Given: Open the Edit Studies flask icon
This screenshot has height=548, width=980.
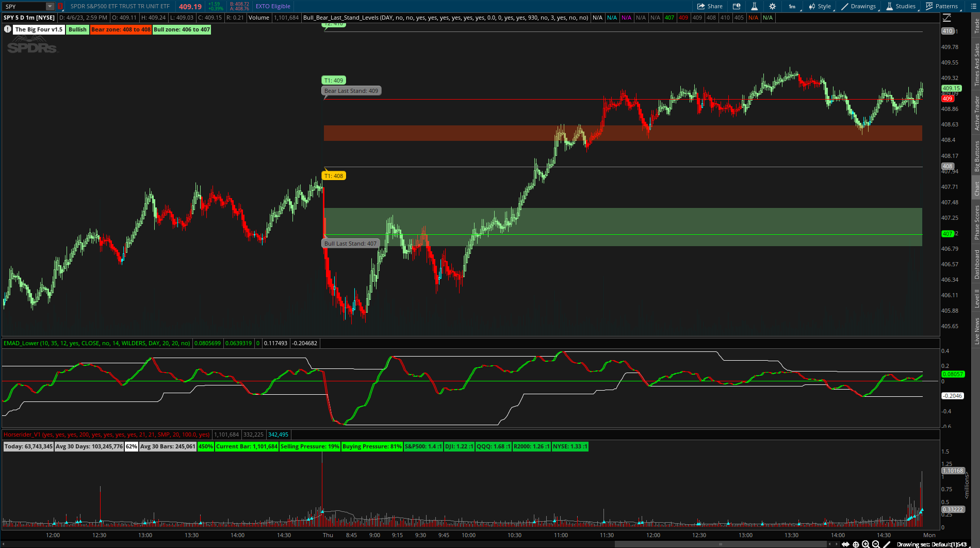Looking at the screenshot, I should tap(754, 6).
